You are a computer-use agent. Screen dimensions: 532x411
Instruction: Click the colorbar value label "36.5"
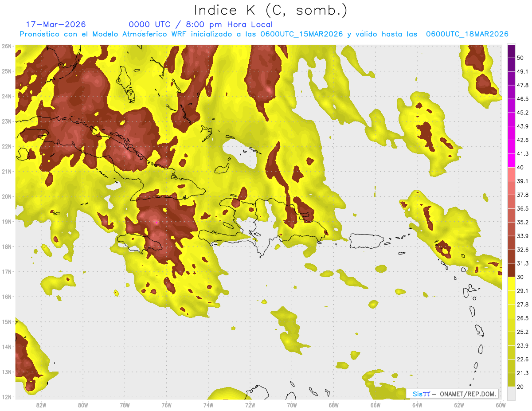pos(522,208)
